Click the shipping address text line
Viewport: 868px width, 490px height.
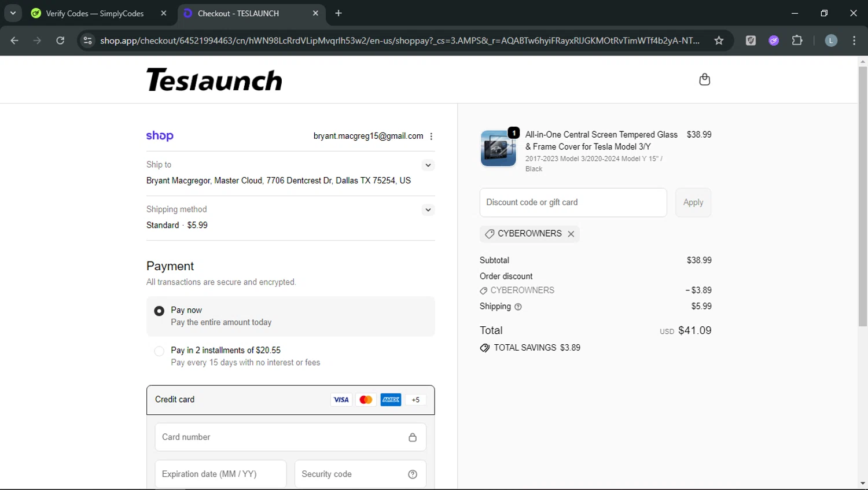[x=278, y=180]
